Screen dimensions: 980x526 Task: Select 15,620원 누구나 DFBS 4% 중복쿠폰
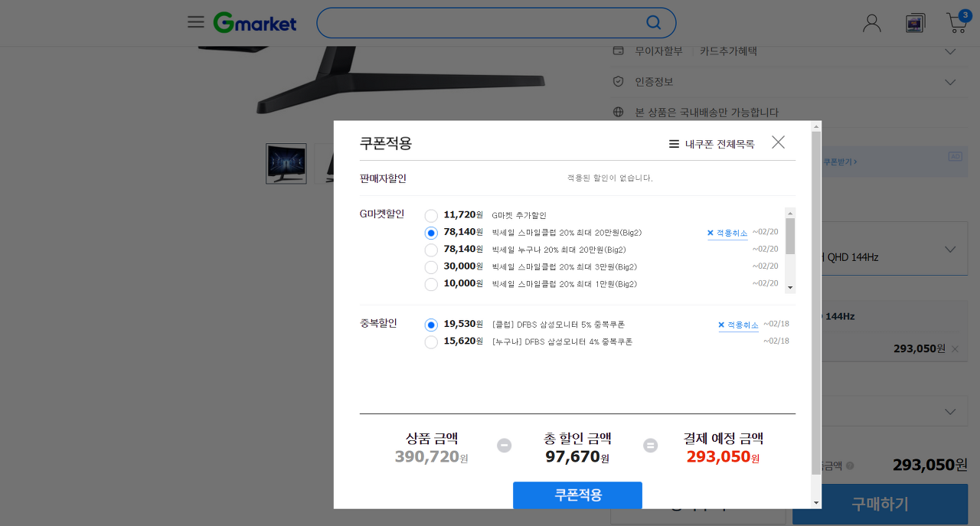coord(431,342)
